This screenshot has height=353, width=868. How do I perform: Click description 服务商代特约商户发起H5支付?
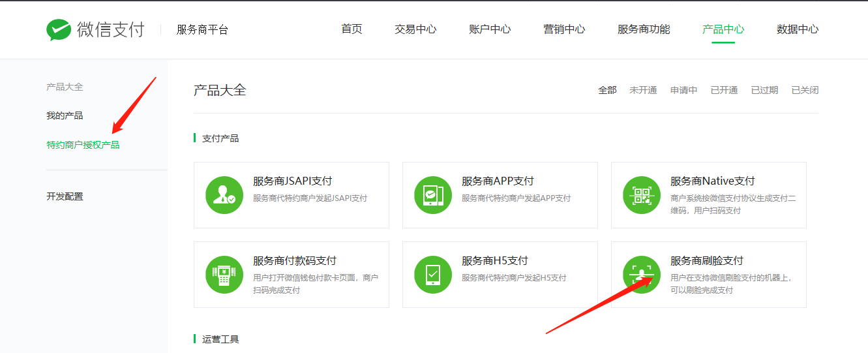[x=514, y=277]
